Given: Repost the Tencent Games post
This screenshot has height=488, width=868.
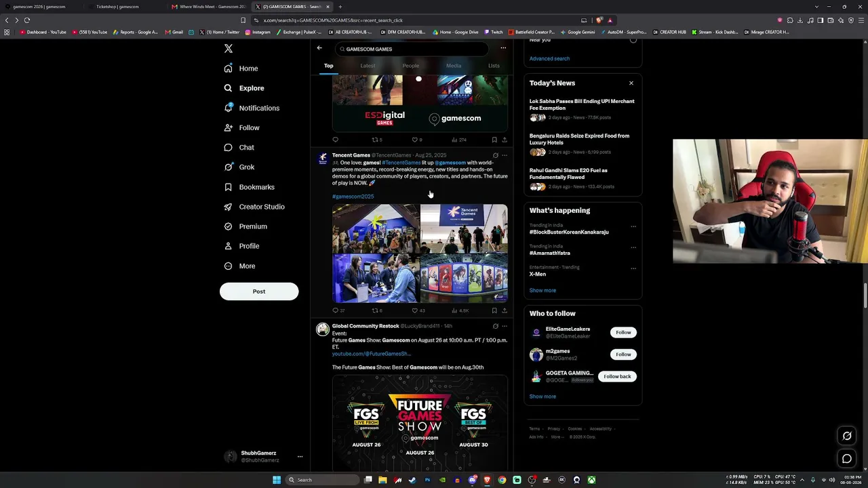Looking at the screenshot, I should pyautogui.click(x=375, y=310).
